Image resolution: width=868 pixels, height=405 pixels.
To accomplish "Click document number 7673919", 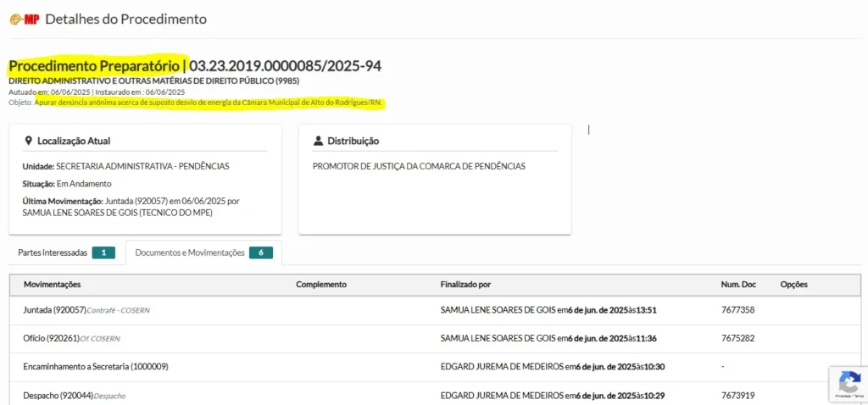I will [737, 396].
